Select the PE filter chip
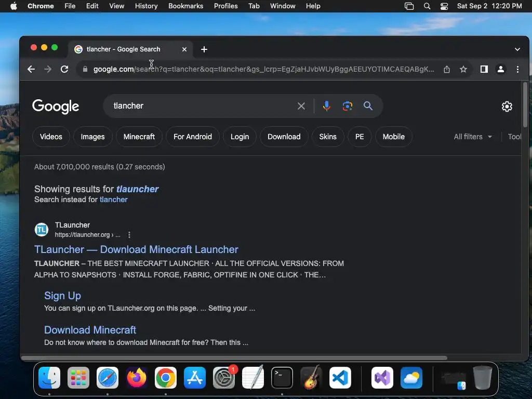The width and height of the screenshot is (532, 399). point(360,137)
